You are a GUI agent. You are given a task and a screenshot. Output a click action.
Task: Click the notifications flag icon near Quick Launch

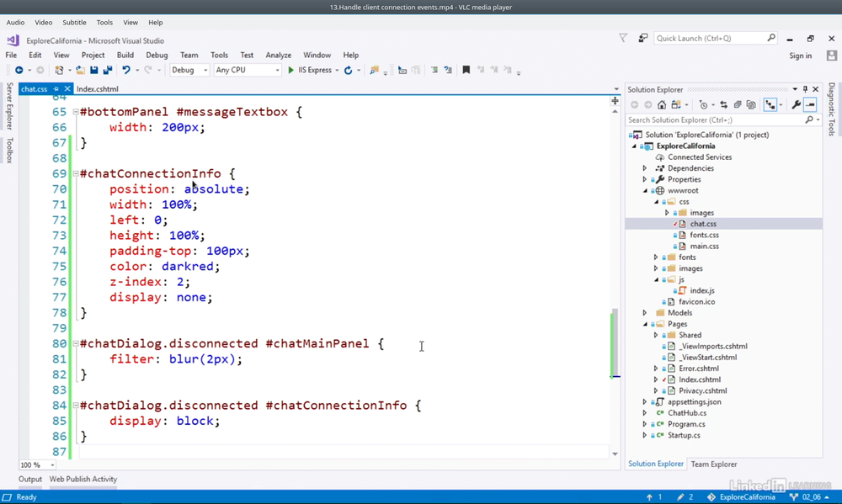[x=623, y=38]
